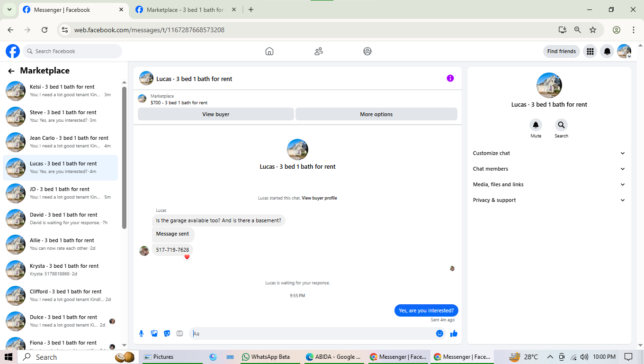Click the View buyer button
Image resolution: width=644 pixels, height=364 pixels.
[216, 114]
